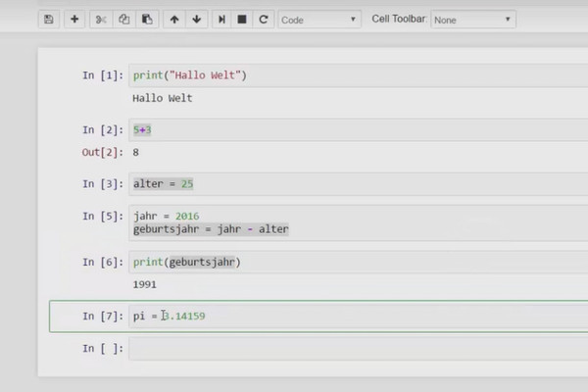Image resolution: width=588 pixels, height=392 pixels.
Task: Click into cell print(geburtsjahr)
Action: click(358, 262)
